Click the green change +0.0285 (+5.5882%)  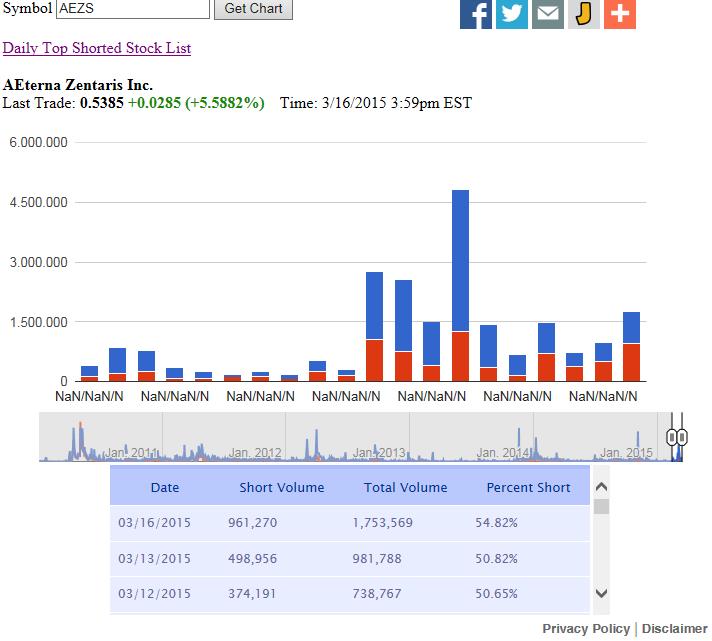[x=196, y=103]
